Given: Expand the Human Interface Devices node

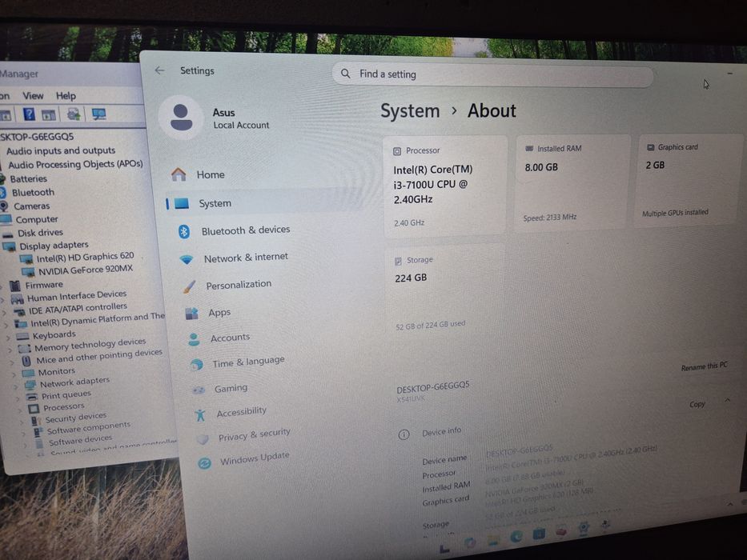Looking at the screenshot, I should coord(3,300).
